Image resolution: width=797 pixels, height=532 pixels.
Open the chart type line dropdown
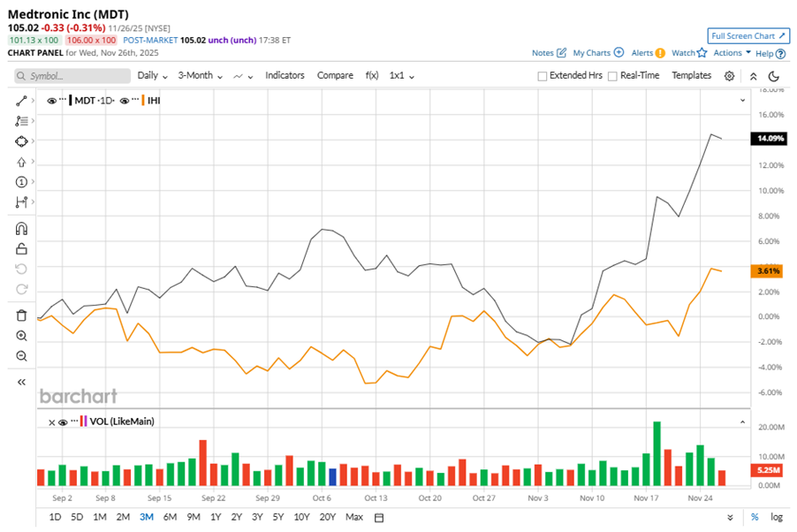click(x=243, y=76)
